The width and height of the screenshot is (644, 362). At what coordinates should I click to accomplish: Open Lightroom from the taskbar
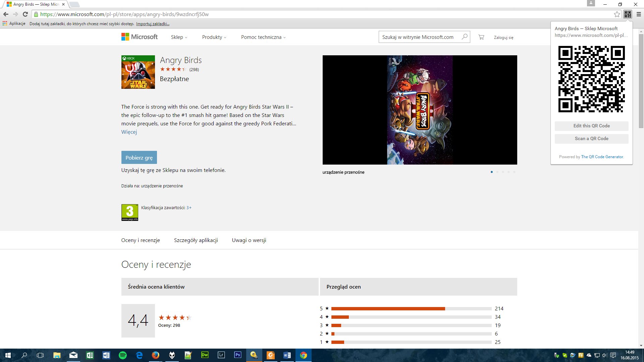(x=221, y=355)
